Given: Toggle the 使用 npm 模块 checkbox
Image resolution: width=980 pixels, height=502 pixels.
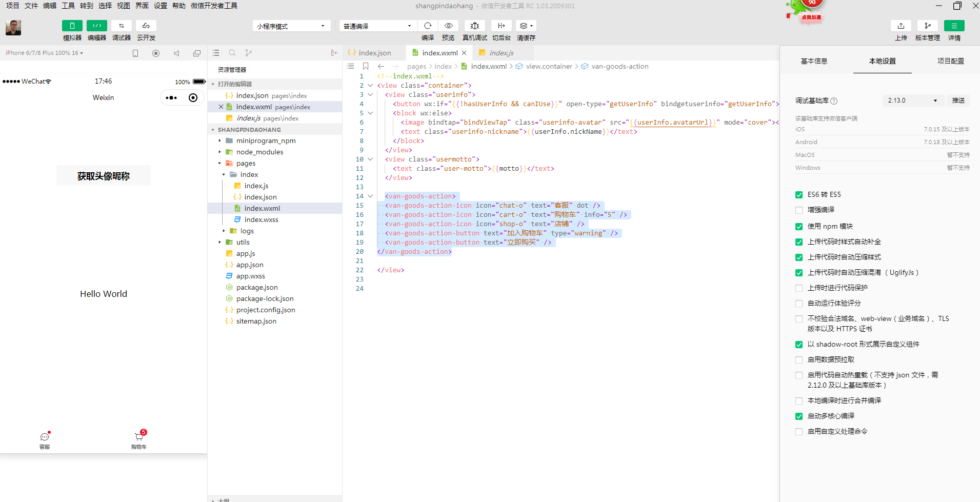Looking at the screenshot, I should click(x=799, y=227).
